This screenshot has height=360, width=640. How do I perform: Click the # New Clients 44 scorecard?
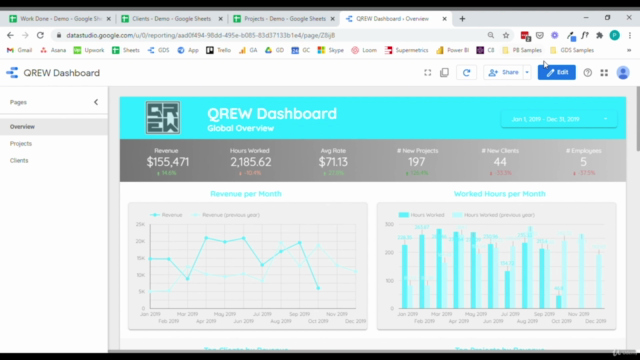pyautogui.click(x=500, y=162)
